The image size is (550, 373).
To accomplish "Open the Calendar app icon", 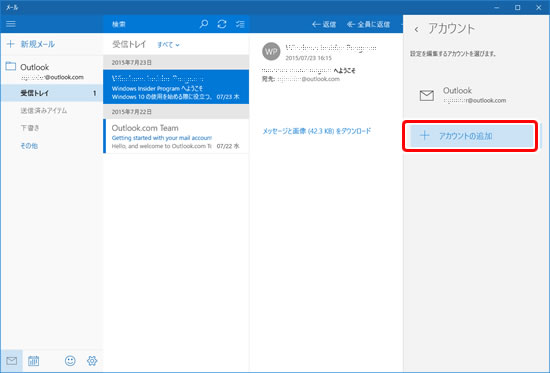I will coord(33,360).
